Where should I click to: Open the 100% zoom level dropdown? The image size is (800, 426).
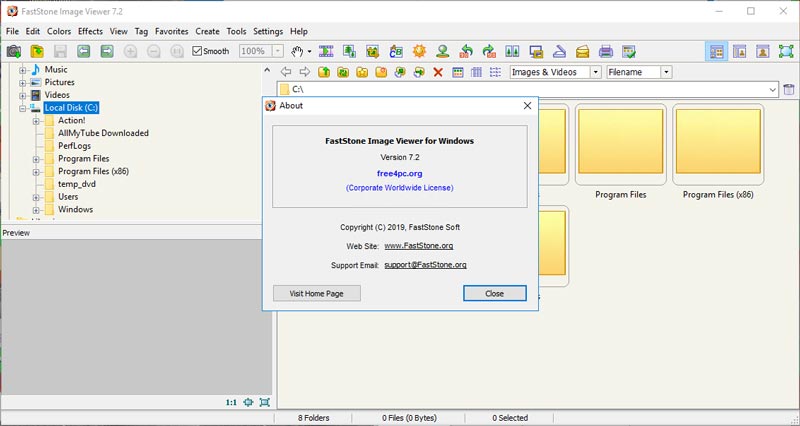coord(278,51)
